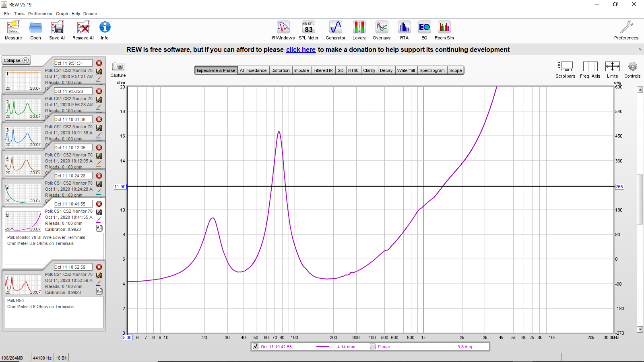Click the 5.00 start frequency box
This screenshot has width=644, height=362.
pyautogui.click(x=127, y=337)
